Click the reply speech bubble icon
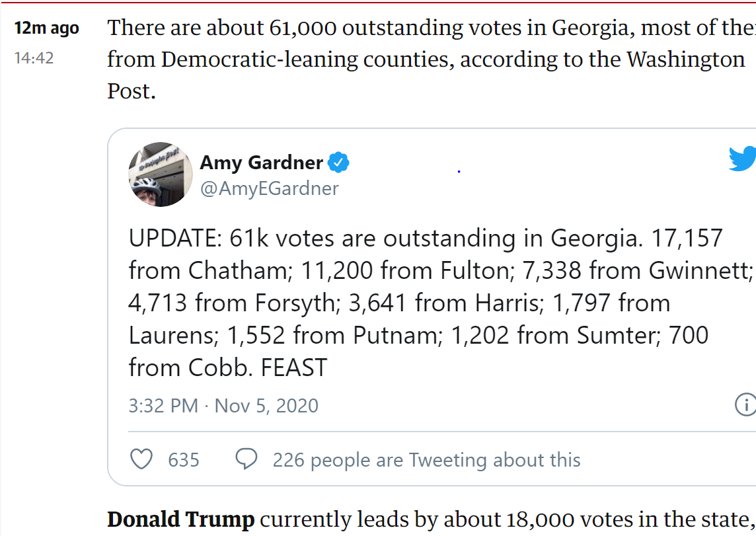Viewport: 756px width, 536px height. point(246,459)
